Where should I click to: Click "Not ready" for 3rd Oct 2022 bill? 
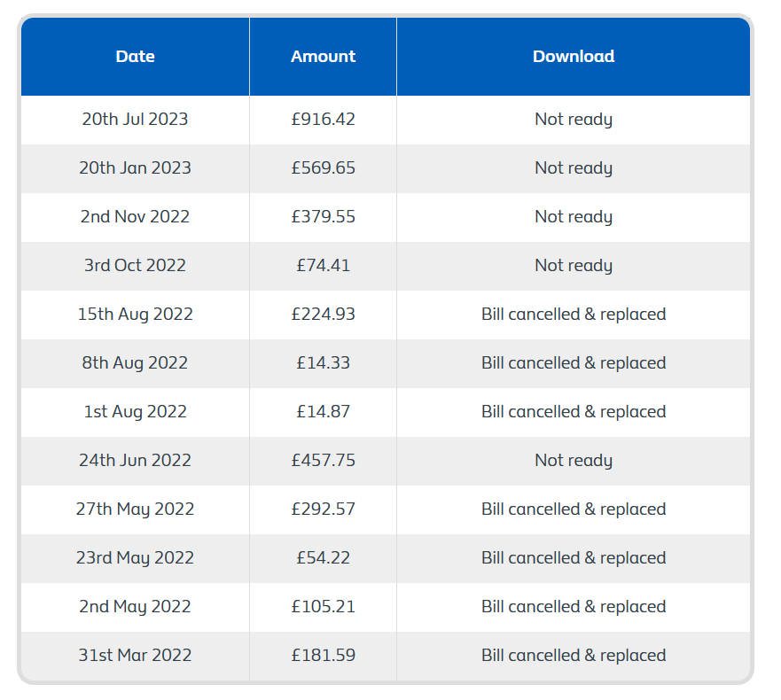573,266
